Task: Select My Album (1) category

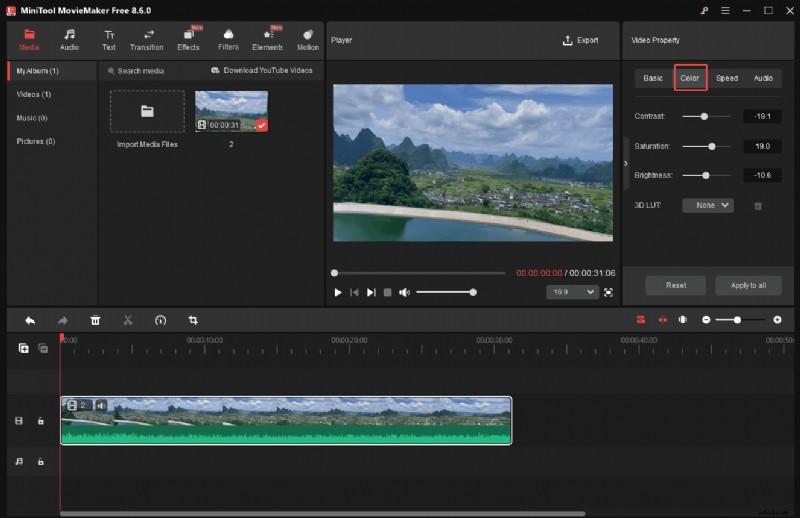Action: point(53,71)
